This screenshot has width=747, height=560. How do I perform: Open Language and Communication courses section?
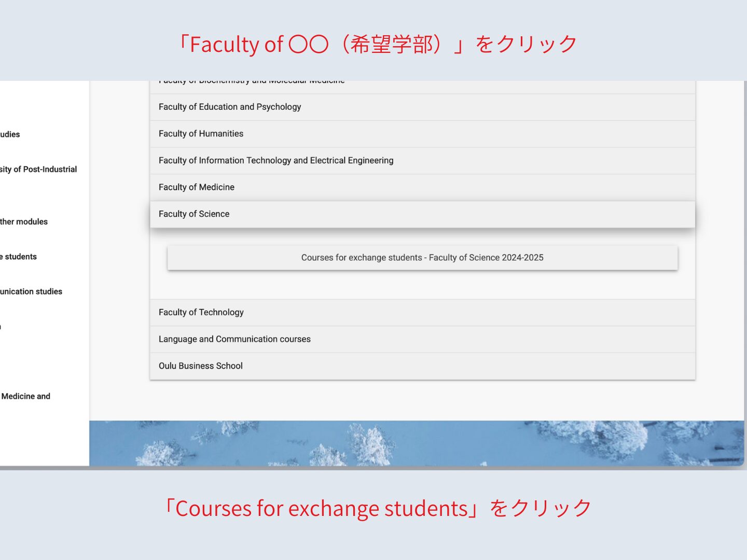coord(234,339)
